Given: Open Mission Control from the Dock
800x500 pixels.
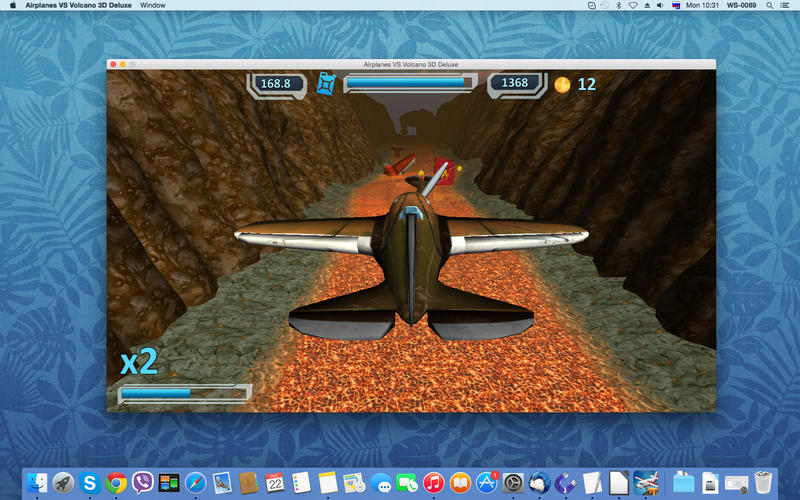Looking at the screenshot, I should point(169,483).
